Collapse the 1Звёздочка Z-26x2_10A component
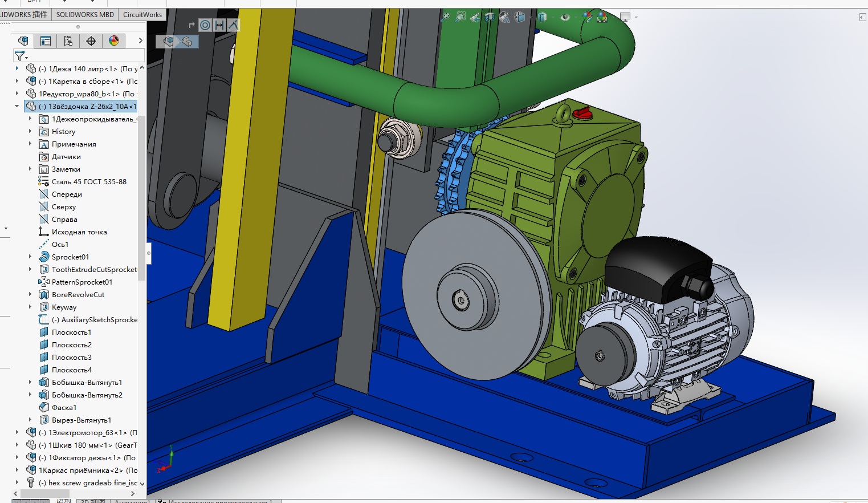Image resolution: width=868 pixels, height=503 pixels. click(17, 106)
